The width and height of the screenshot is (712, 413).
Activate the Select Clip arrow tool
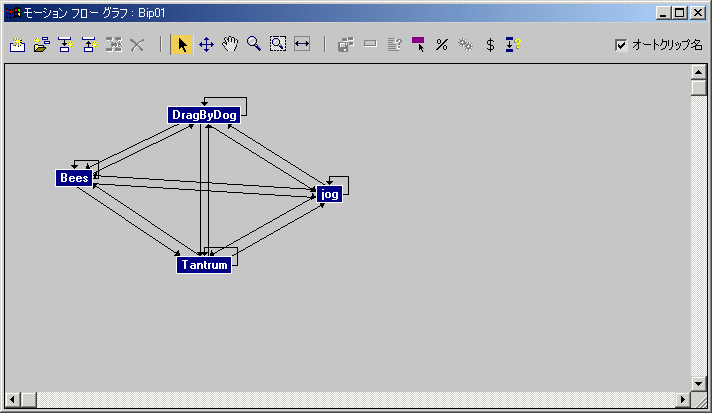pyautogui.click(x=182, y=44)
